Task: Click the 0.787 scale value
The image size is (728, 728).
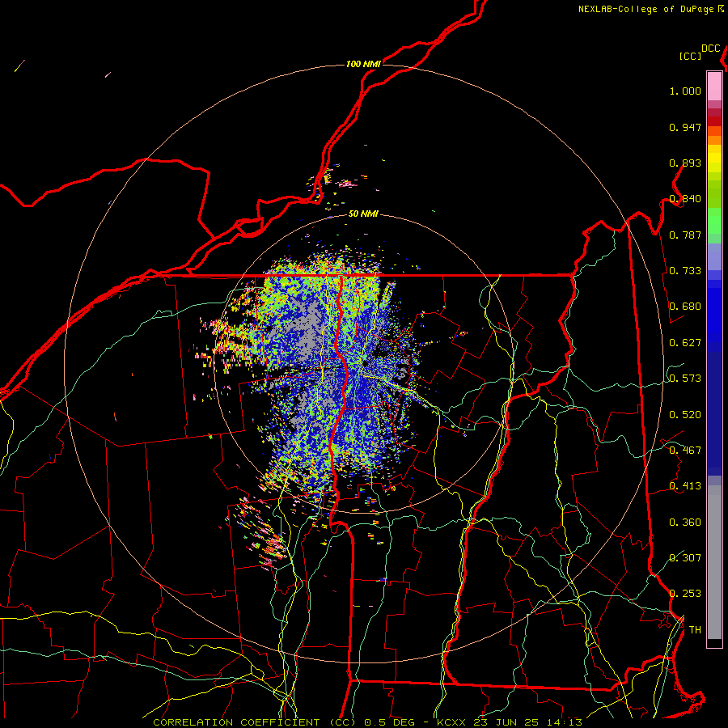Action: click(x=685, y=235)
